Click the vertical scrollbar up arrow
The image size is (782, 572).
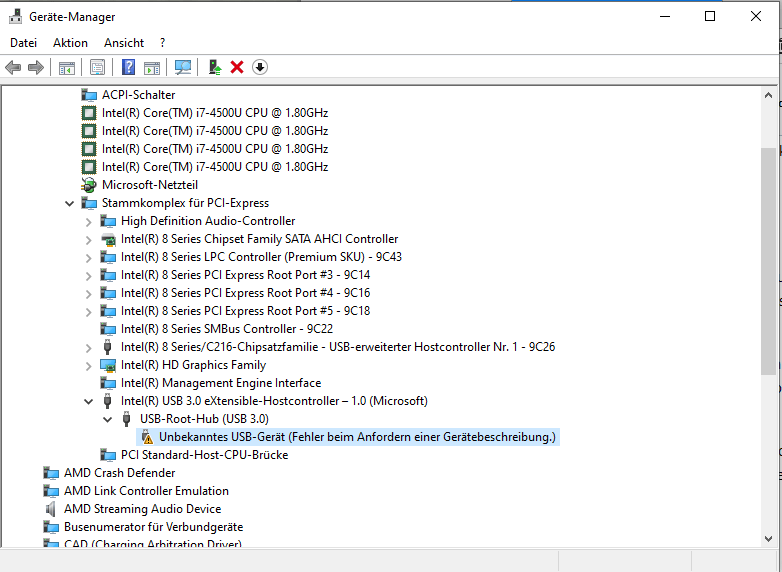click(x=768, y=95)
